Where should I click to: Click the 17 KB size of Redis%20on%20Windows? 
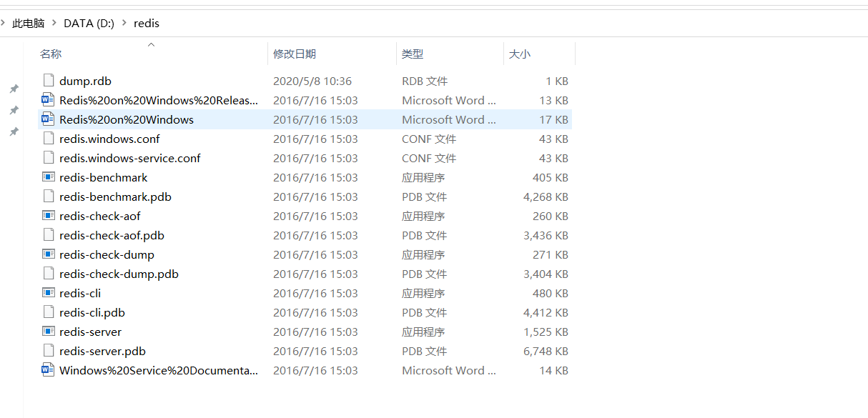pyautogui.click(x=554, y=119)
